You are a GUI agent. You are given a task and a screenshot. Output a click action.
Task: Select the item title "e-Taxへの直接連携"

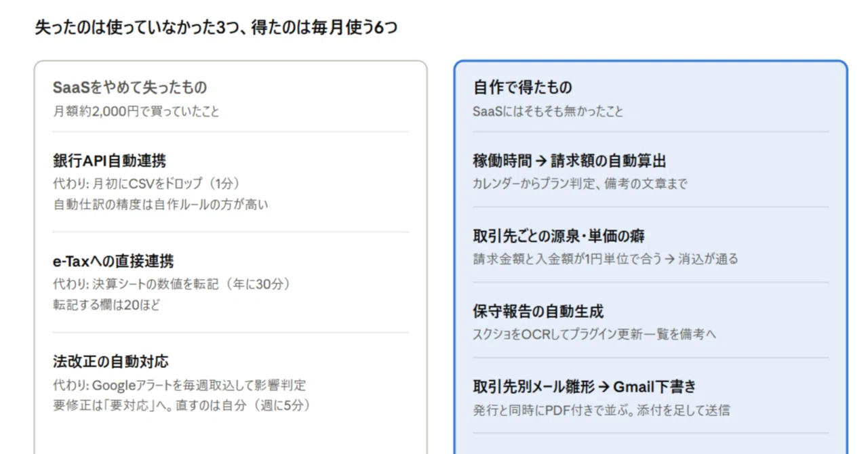click(113, 261)
